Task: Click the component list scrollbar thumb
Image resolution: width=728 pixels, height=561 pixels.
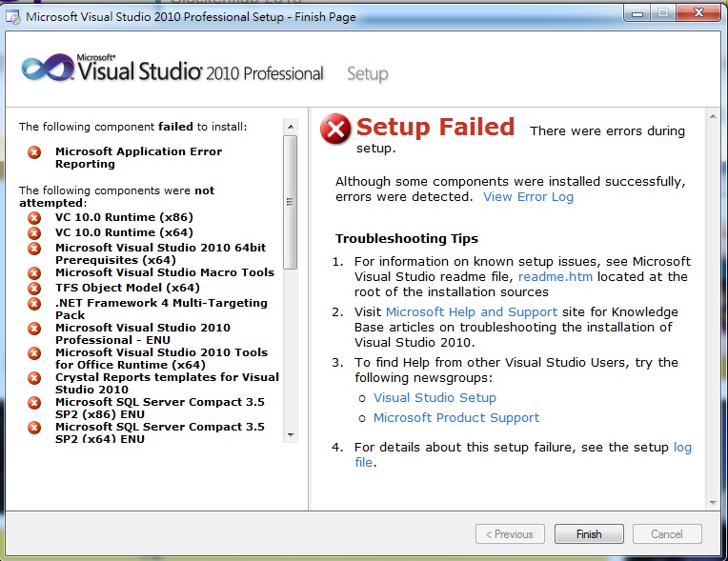Action: click(291, 202)
